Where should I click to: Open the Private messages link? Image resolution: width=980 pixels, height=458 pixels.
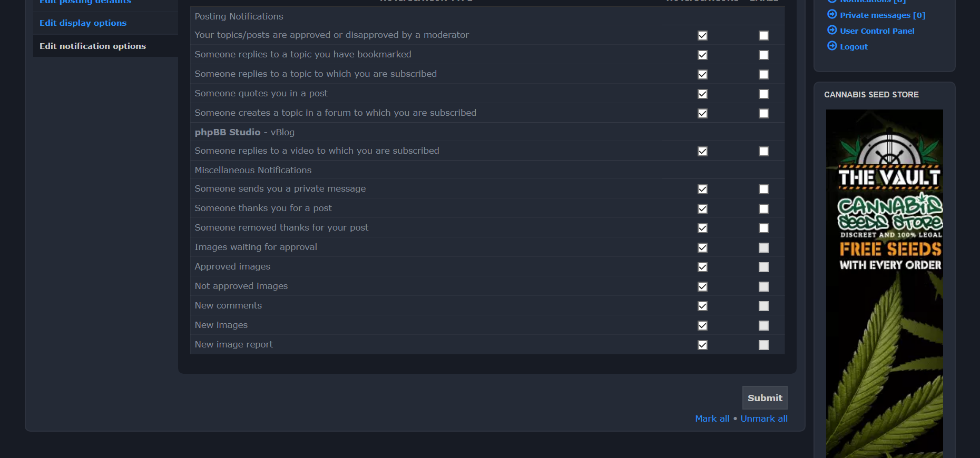tap(882, 15)
